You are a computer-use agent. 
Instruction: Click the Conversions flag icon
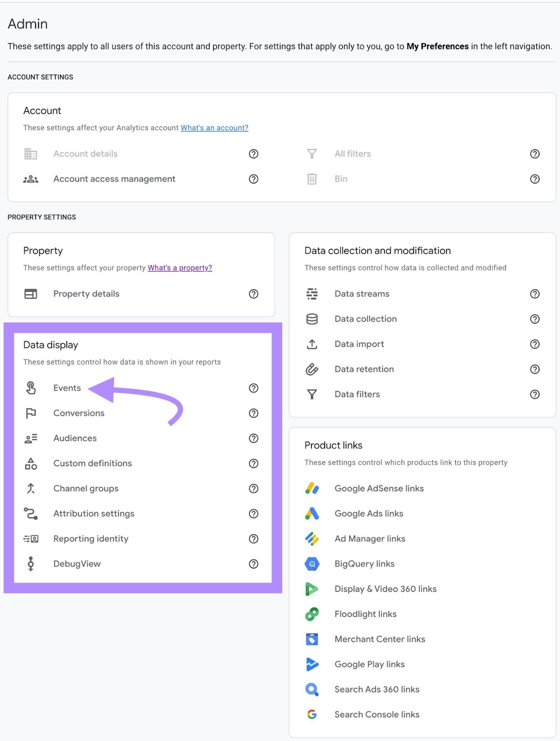tap(31, 413)
